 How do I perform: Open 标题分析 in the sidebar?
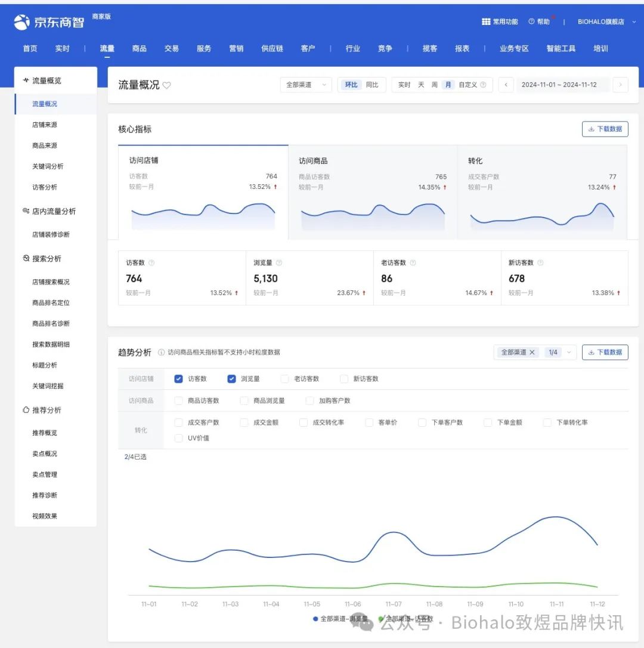(45, 365)
